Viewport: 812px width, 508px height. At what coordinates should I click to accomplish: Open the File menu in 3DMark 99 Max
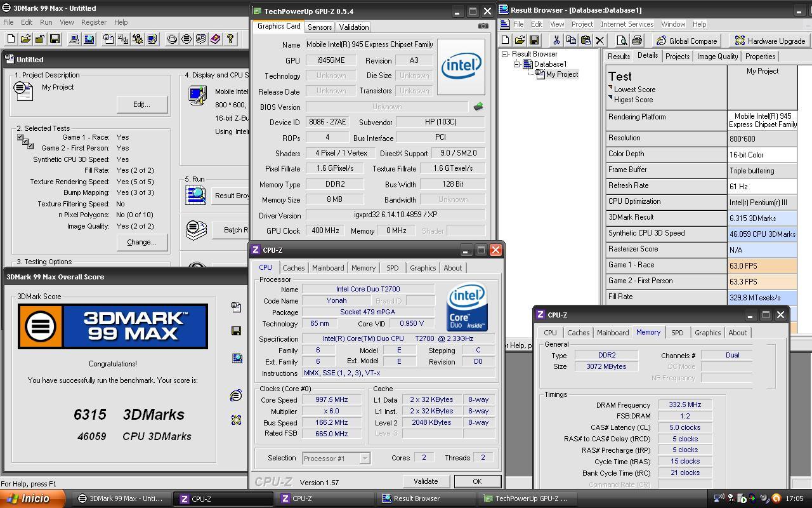tap(9, 22)
